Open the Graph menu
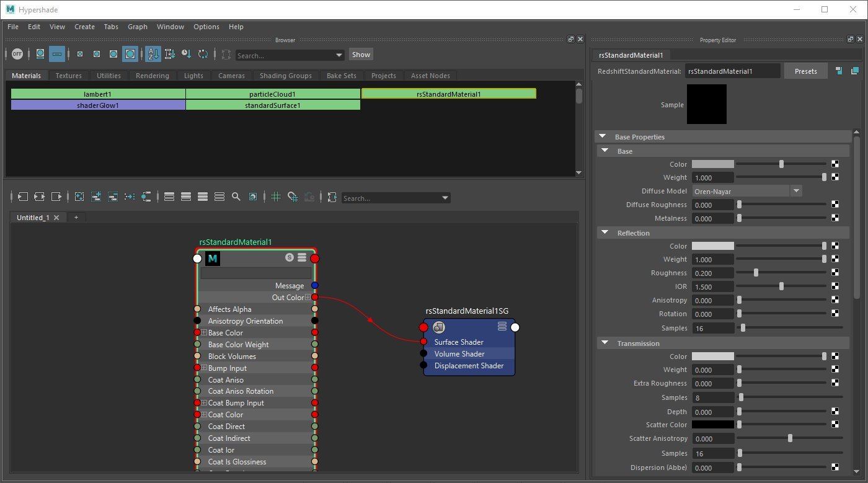The height and width of the screenshot is (483, 868). tap(138, 27)
